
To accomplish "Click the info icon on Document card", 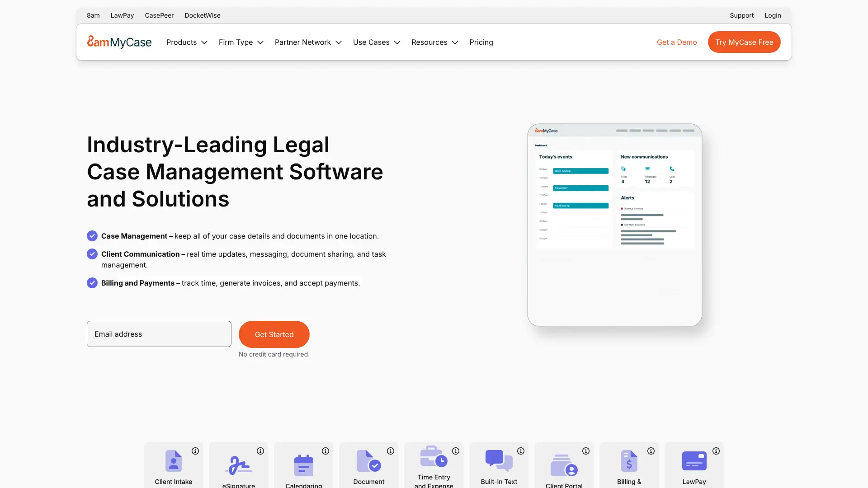I will click(391, 451).
